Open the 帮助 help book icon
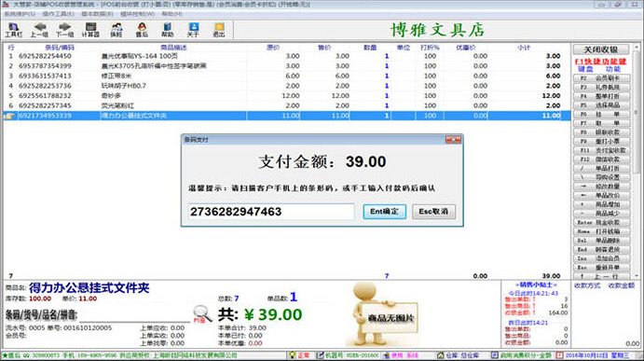The image size is (644, 361). [x=167, y=30]
